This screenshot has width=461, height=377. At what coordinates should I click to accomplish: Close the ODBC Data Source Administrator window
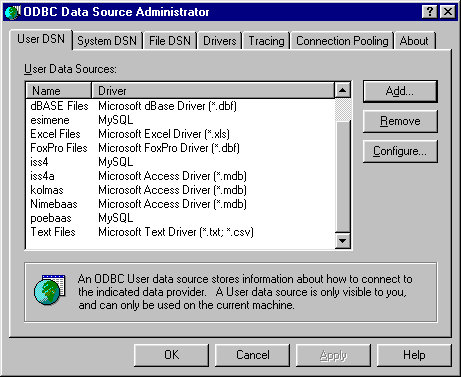coord(448,12)
